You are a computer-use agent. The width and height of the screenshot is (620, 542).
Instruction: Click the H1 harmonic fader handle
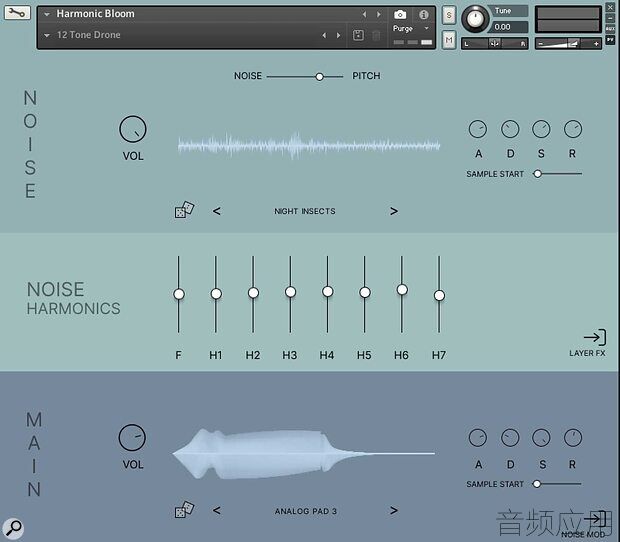[x=216, y=294]
